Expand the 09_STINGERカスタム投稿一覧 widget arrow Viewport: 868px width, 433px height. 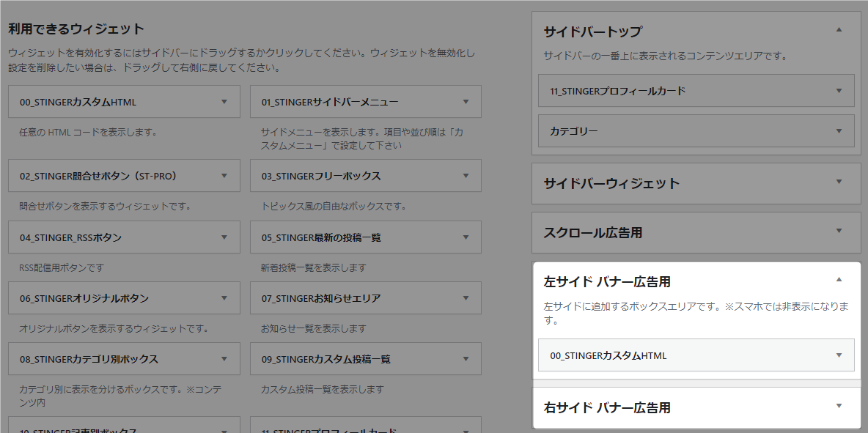point(466,359)
